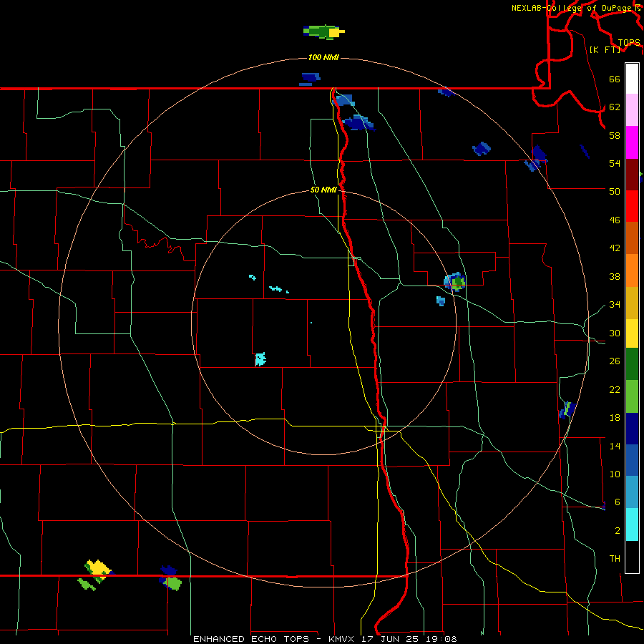This screenshot has width=644, height=644.
Task: Click the navy blue legend swatch
Action: click(x=632, y=429)
